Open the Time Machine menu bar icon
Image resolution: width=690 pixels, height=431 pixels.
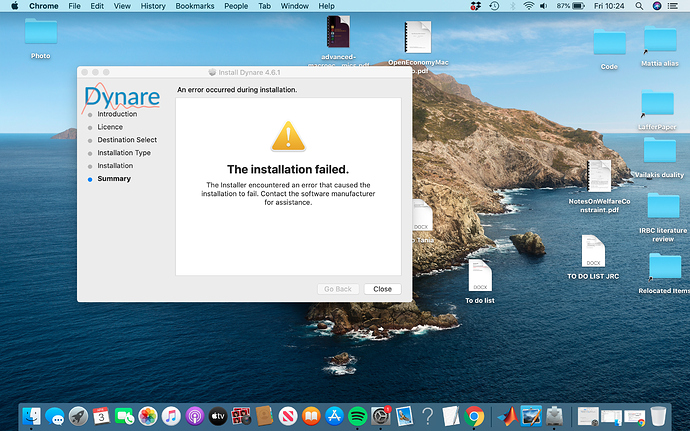pyautogui.click(x=494, y=6)
